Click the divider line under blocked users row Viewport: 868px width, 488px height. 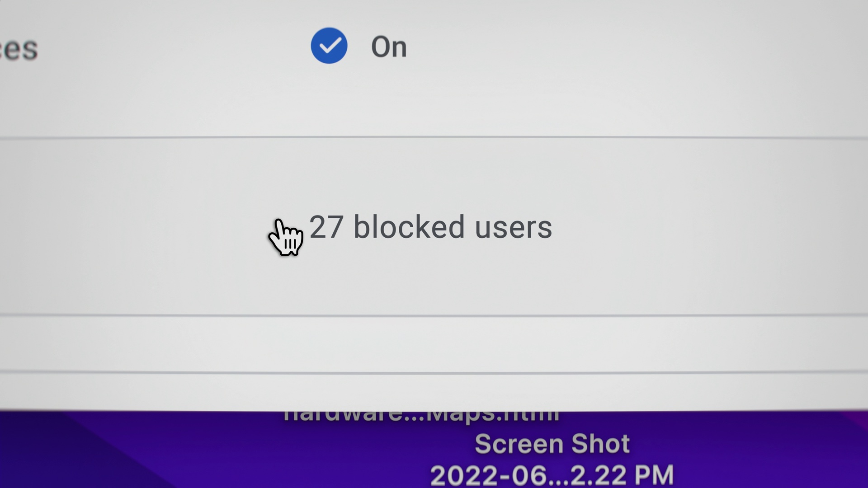(434, 315)
